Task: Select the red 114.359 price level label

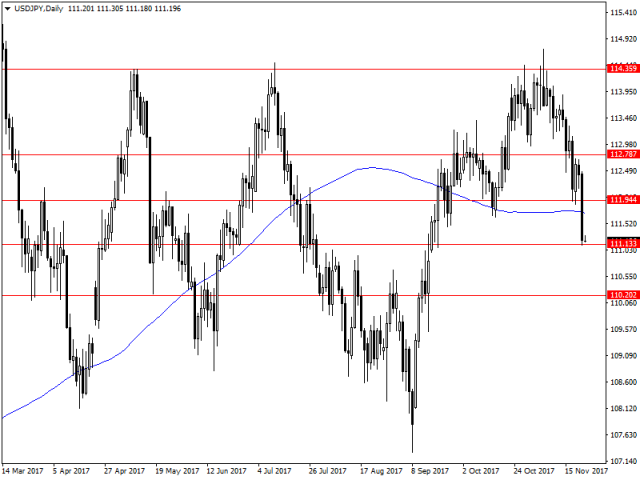Action: point(623,68)
